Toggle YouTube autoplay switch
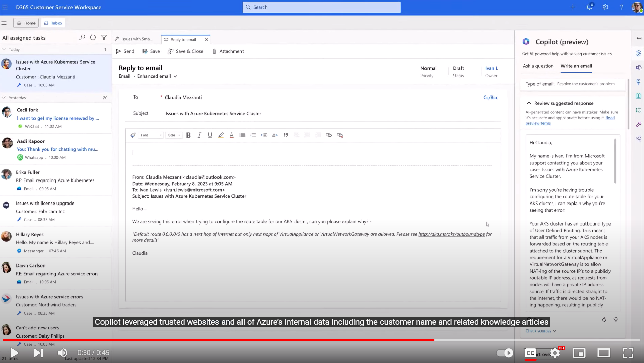Screen dimensions: 644x363 pyautogui.click(x=505, y=353)
